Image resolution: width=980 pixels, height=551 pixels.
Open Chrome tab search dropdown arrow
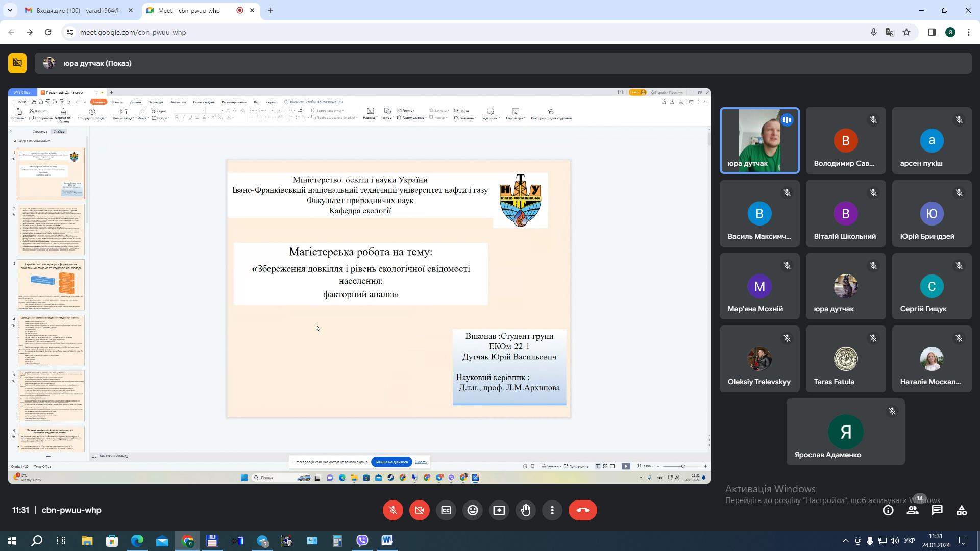click(x=10, y=10)
